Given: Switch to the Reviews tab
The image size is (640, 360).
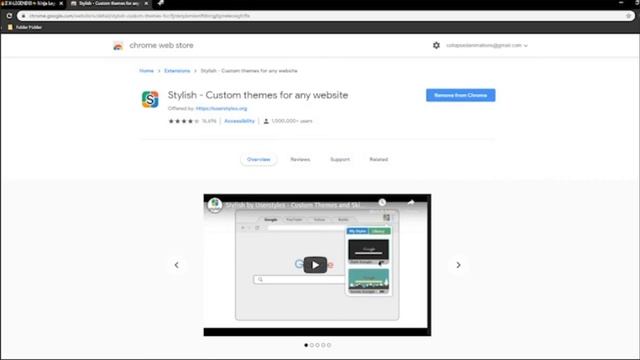Looking at the screenshot, I should click(x=300, y=159).
